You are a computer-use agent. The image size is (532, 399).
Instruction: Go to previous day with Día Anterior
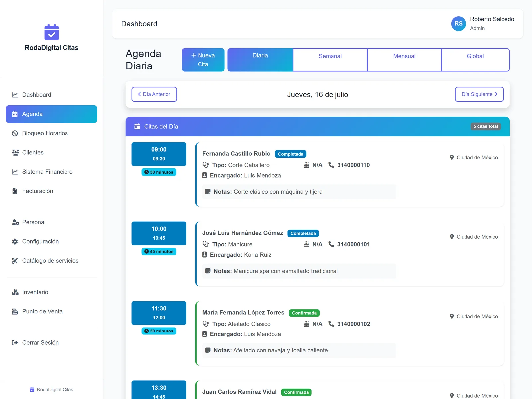pyautogui.click(x=154, y=94)
